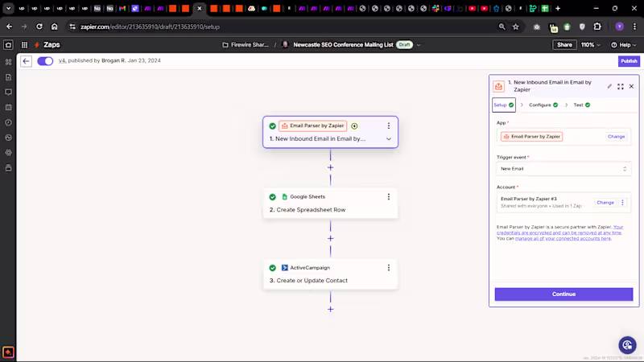Select Newcastle SEO Conference Mailing List title
This screenshot has height=362, width=644.
click(x=343, y=45)
